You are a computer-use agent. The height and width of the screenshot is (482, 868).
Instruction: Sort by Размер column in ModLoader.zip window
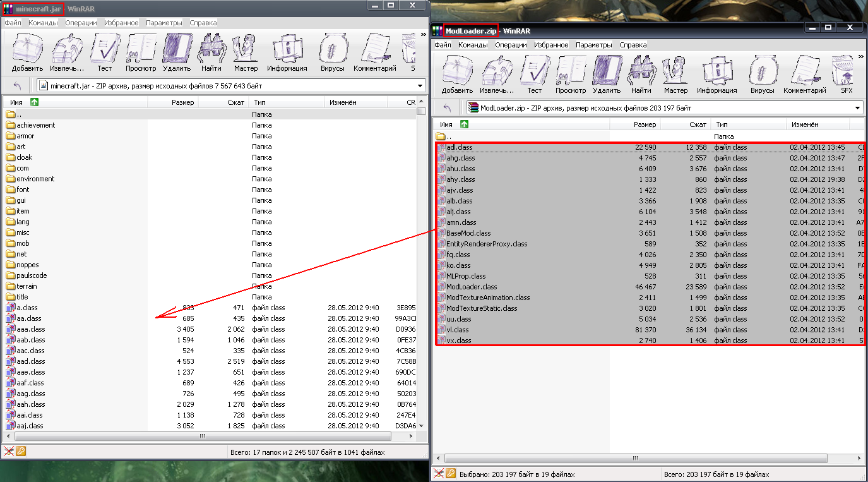[634, 124]
